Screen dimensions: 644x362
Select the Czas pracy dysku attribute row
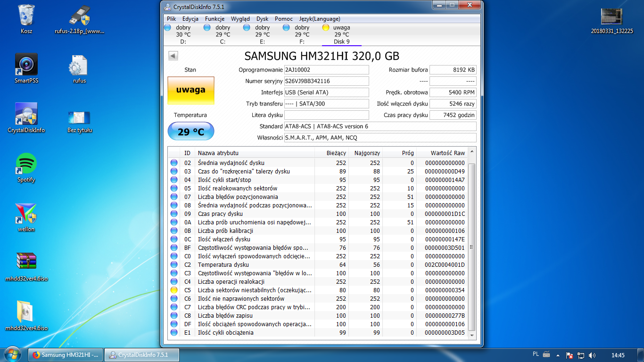[318, 214]
